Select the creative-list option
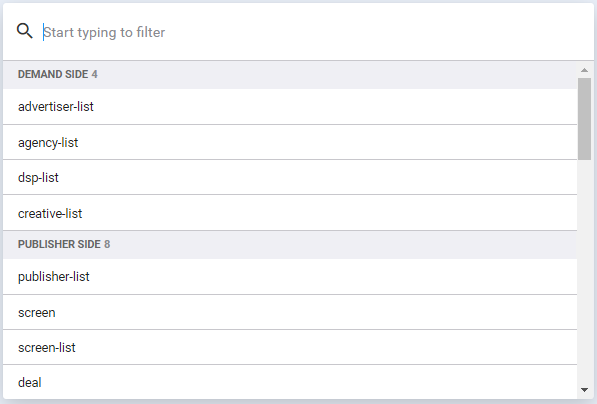This screenshot has height=404, width=597. click(290, 213)
